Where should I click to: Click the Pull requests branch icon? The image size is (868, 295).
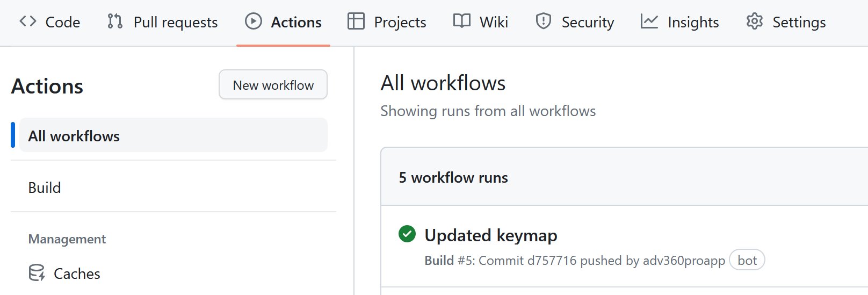(x=115, y=21)
